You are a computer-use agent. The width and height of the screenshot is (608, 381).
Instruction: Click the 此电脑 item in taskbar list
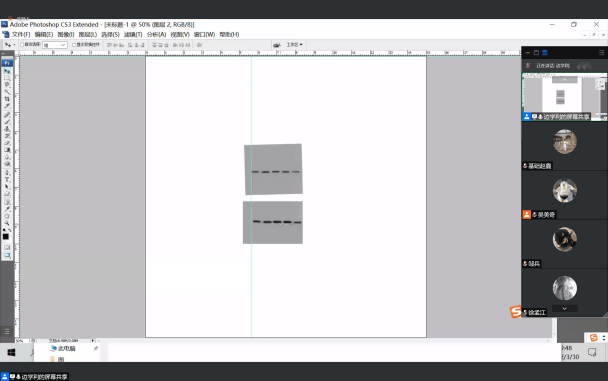[x=63, y=348]
